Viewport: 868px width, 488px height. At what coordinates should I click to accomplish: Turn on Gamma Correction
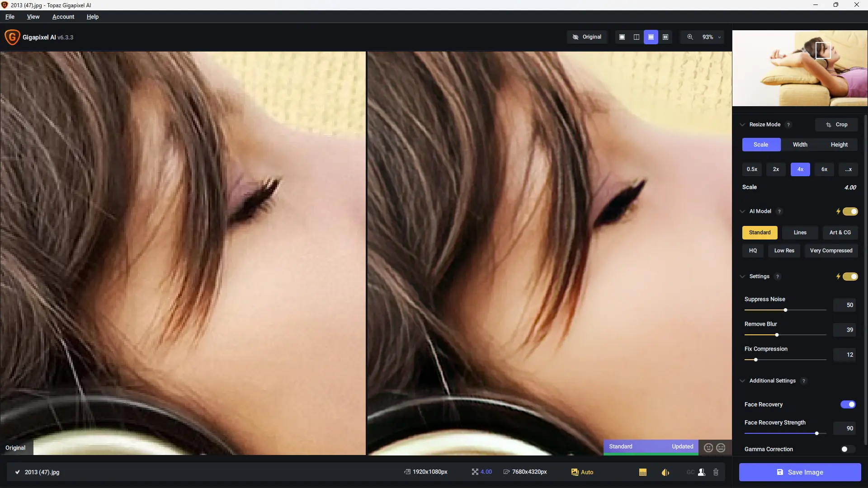(x=848, y=449)
